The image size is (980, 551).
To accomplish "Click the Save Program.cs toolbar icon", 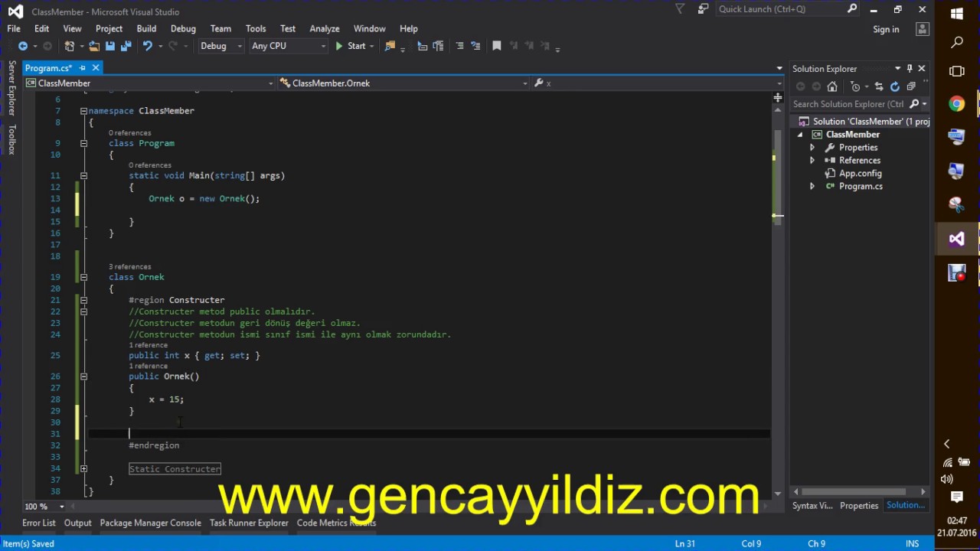I will point(110,46).
